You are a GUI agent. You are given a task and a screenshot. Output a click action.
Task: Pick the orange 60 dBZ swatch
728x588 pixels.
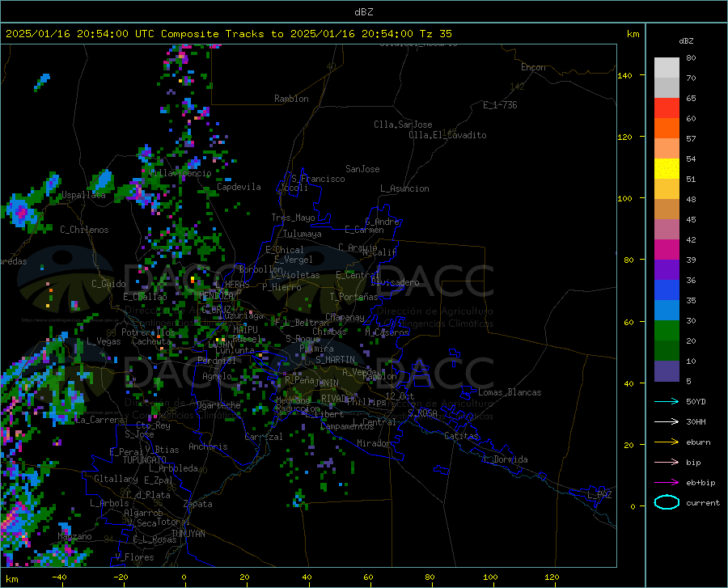pos(667,128)
